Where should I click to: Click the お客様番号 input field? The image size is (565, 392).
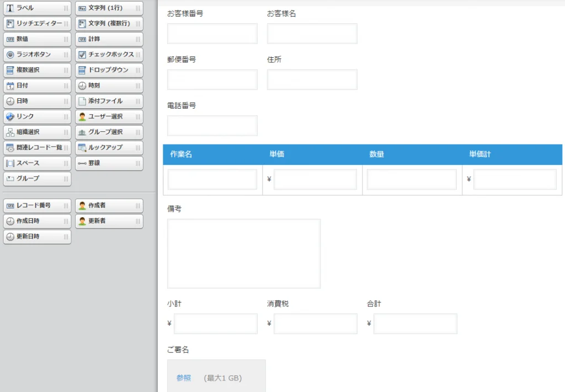tap(212, 34)
